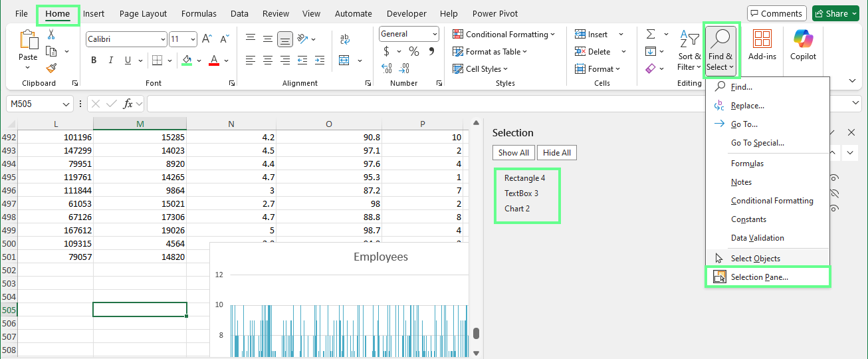The width and height of the screenshot is (868, 359).
Task: Click the Decrease Decimal icon
Action: click(404, 68)
